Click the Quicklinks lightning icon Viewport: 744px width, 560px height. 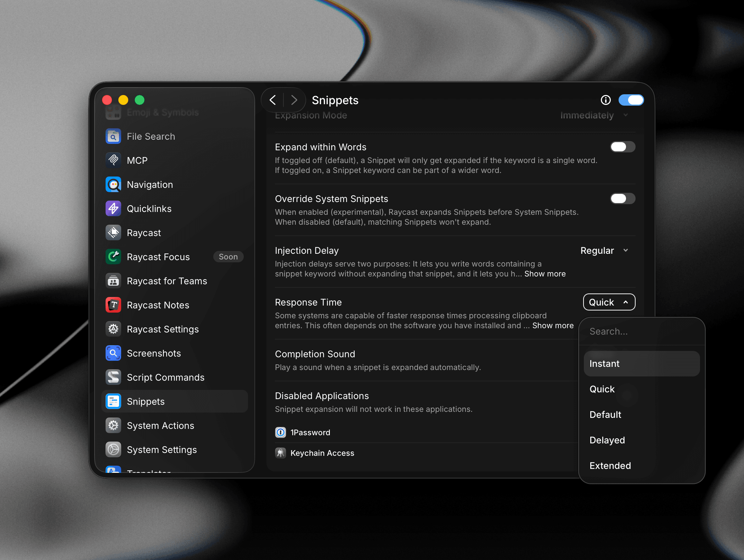113,209
